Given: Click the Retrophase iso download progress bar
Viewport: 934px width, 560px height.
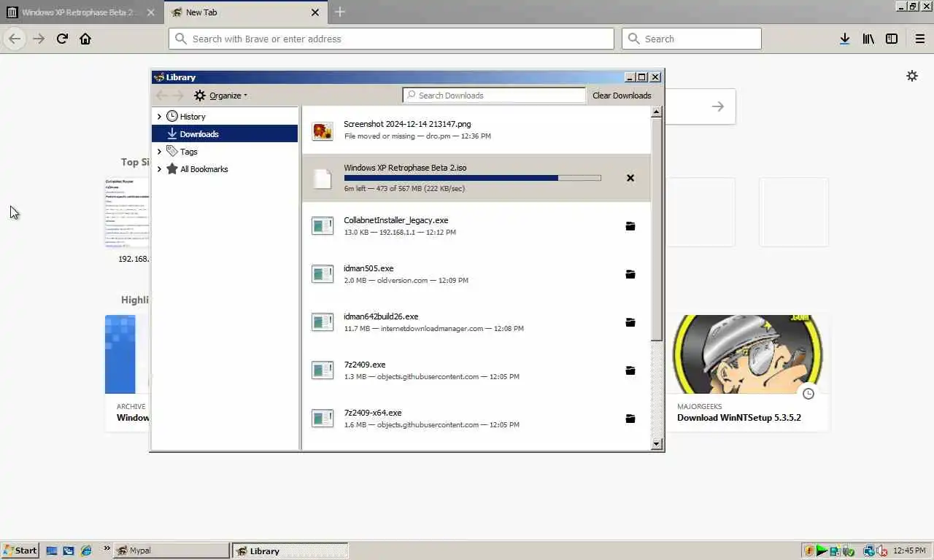Looking at the screenshot, I should click(472, 178).
